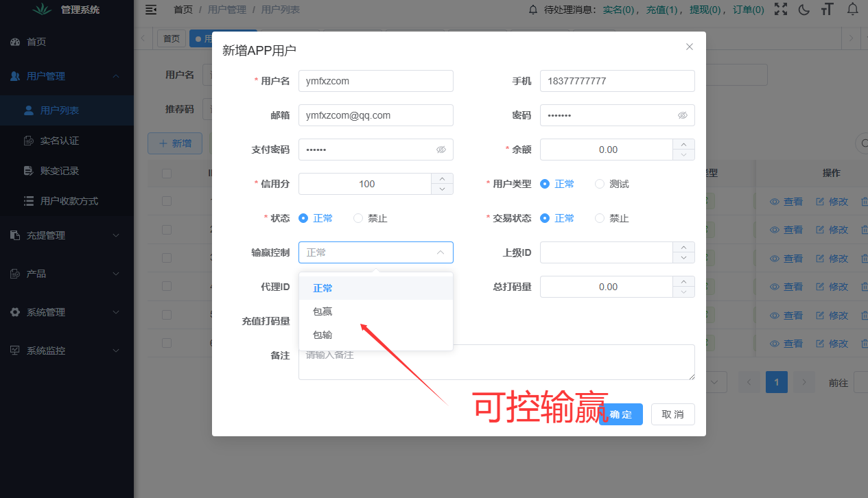Click the 用户管理 people icon in sidebar
The width and height of the screenshot is (868, 498).
pos(15,76)
